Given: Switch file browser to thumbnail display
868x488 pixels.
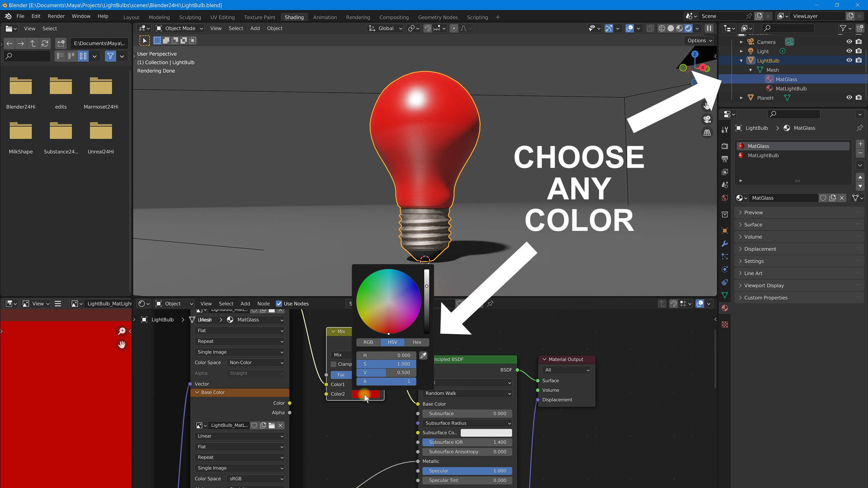Looking at the screenshot, I should 83,56.
